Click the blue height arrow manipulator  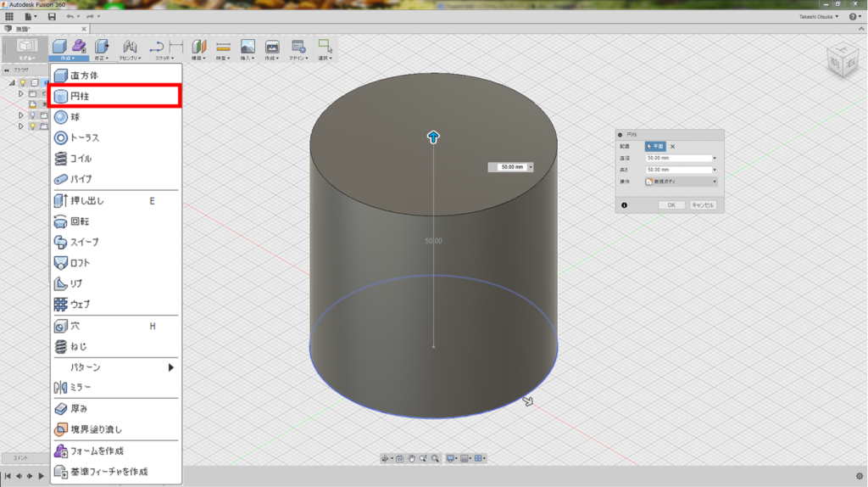click(x=433, y=137)
